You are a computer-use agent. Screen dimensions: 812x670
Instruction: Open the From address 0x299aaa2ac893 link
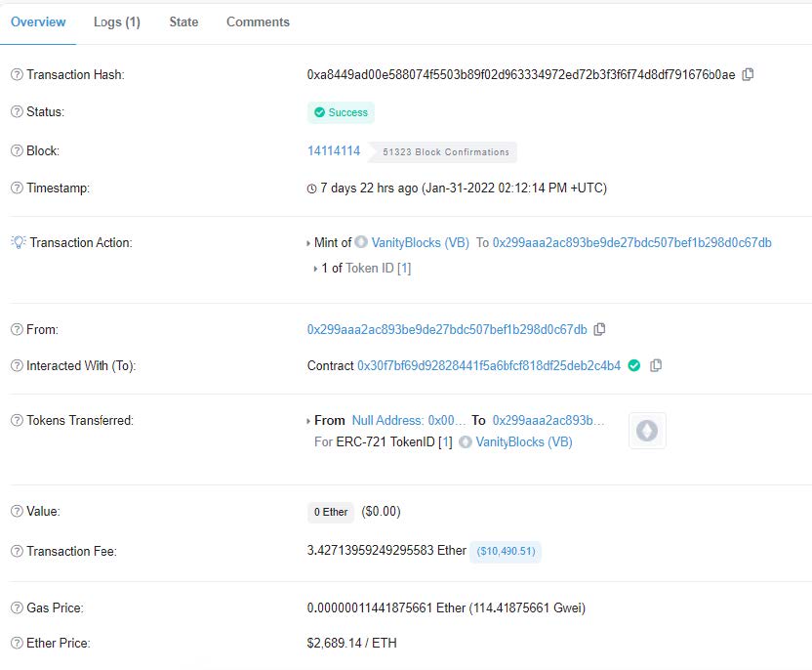point(447,329)
